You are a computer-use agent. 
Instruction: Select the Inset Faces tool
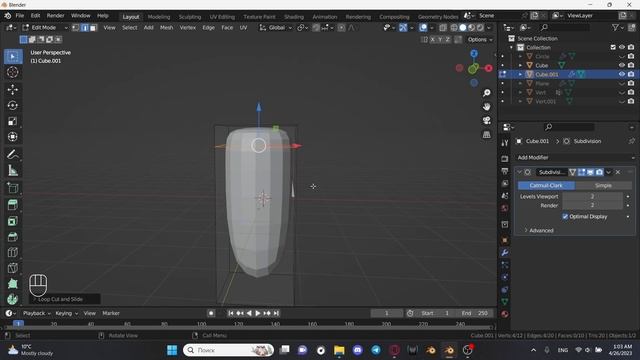(x=13, y=221)
